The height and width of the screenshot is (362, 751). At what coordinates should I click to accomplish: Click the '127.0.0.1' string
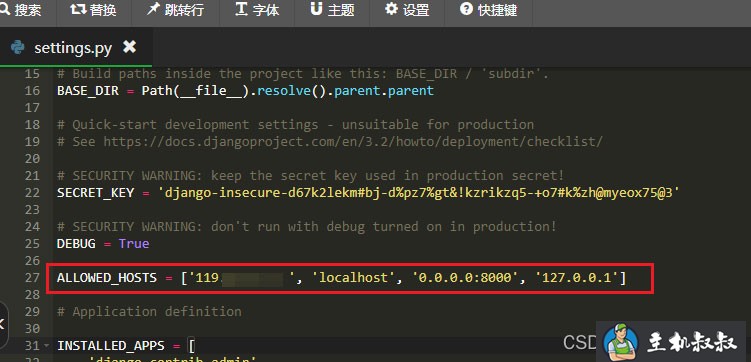(x=577, y=278)
